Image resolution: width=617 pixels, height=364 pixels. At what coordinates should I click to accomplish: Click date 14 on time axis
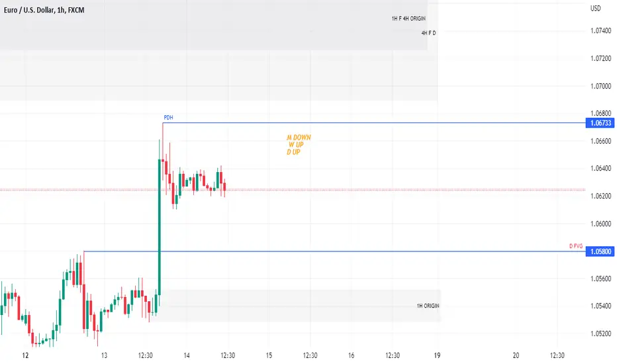click(x=187, y=355)
